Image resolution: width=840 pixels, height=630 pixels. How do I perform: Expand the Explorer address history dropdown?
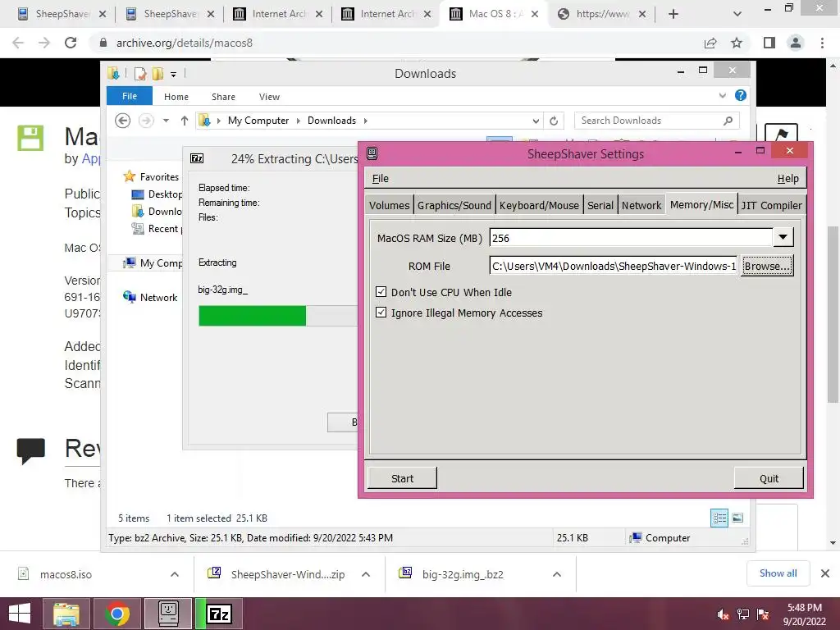(x=535, y=121)
